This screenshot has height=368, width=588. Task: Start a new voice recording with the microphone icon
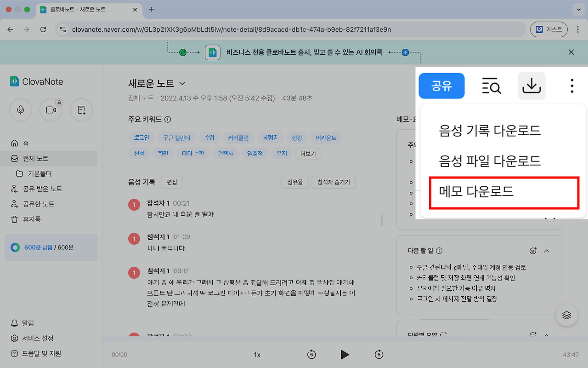point(21,110)
